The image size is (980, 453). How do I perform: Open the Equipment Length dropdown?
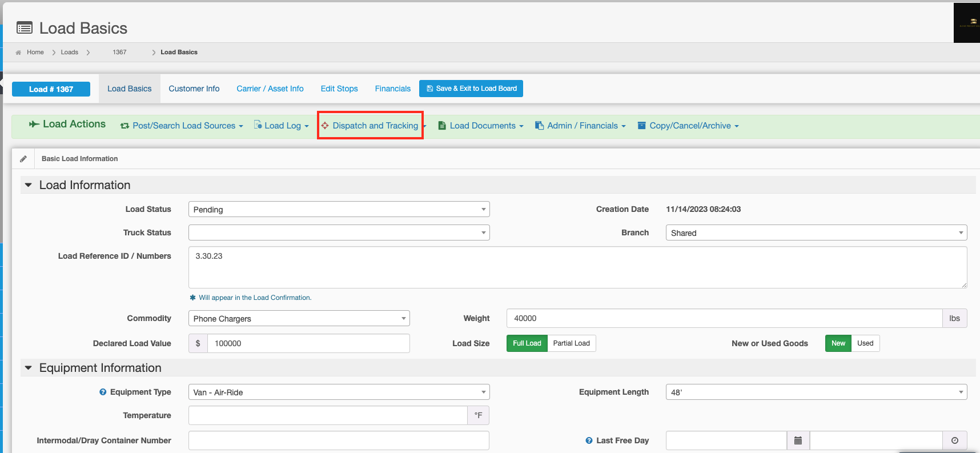click(x=816, y=392)
